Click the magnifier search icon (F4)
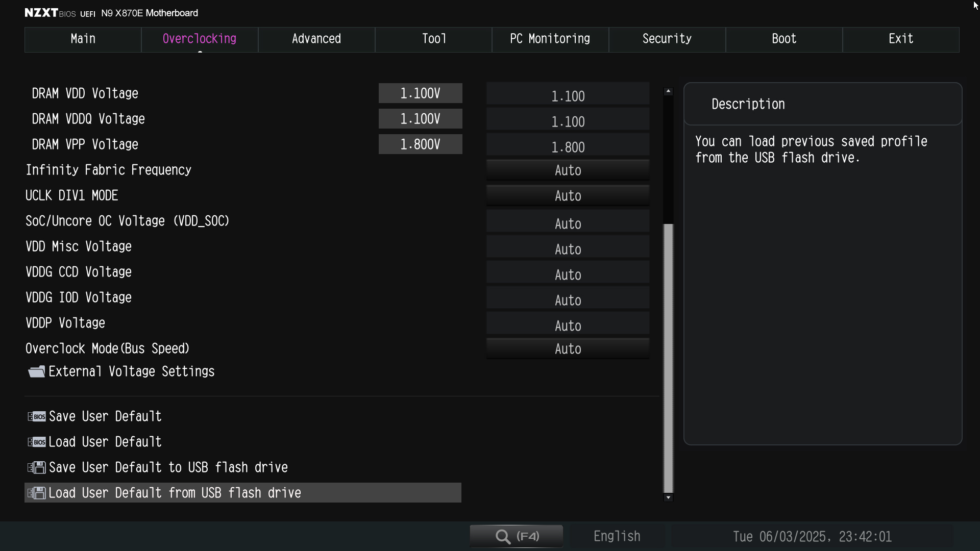980x551 pixels. pyautogui.click(x=503, y=536)
